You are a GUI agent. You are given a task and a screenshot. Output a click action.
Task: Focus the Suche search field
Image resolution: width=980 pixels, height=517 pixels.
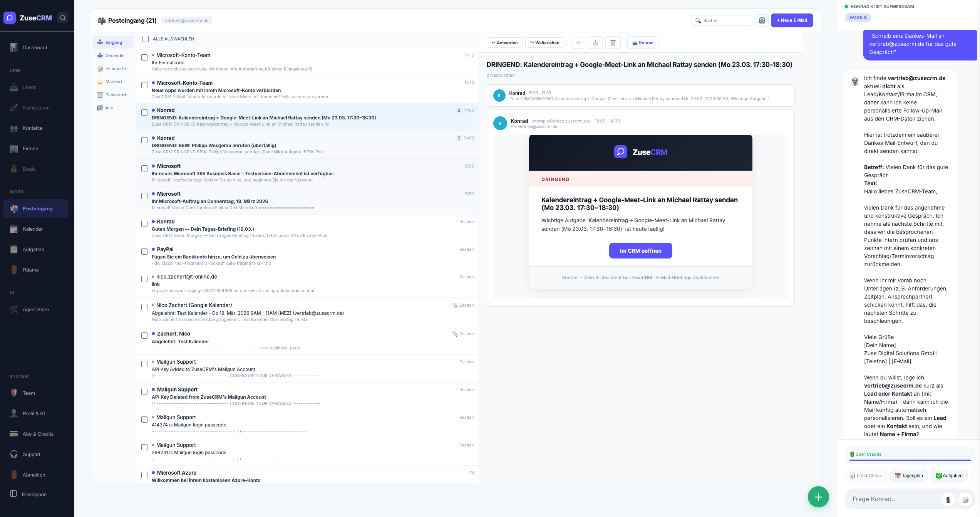[722, 20]
